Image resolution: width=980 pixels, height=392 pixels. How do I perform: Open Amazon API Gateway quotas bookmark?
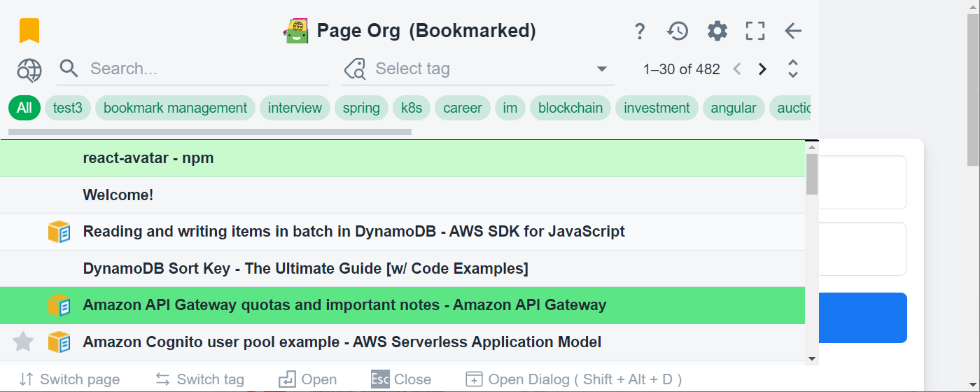[402, 305]
